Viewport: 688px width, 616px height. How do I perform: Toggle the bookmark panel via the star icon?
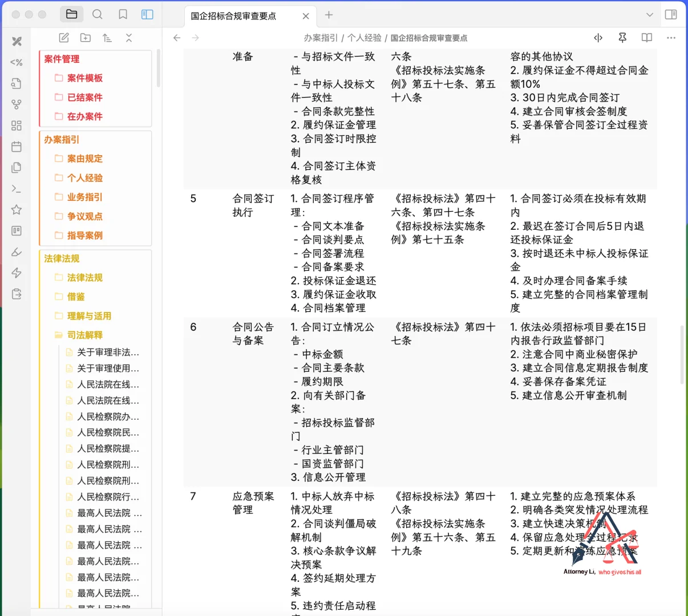pyautogui.click(x=16, y=210)
